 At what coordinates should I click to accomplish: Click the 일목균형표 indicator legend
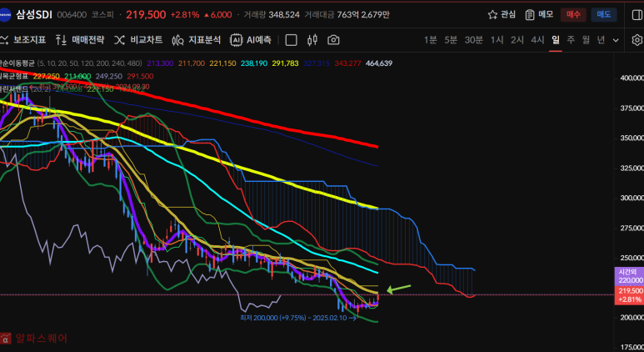tap(14, 77)
